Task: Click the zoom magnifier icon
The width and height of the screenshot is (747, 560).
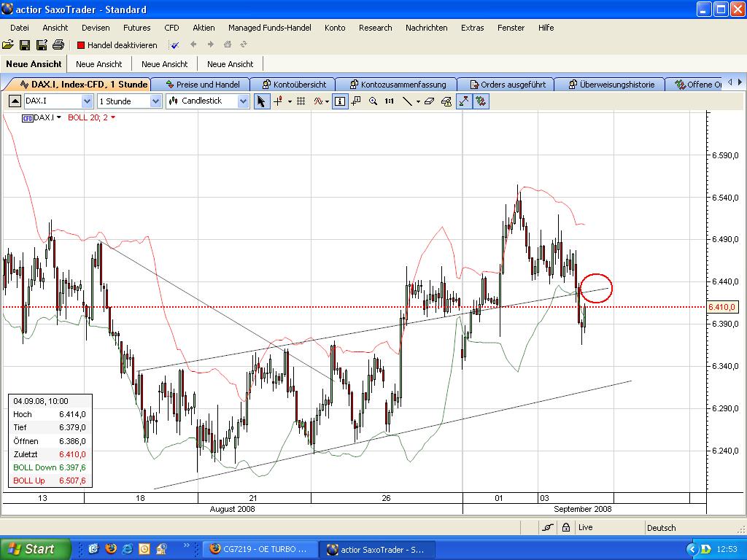Action: click(373, 101)
